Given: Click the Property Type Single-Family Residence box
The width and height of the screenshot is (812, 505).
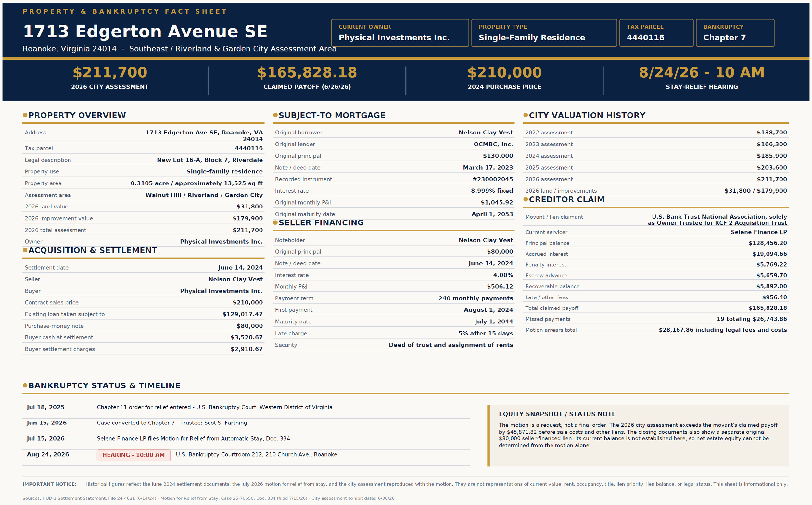Looking at the screenshot, I should coord(544,33).
